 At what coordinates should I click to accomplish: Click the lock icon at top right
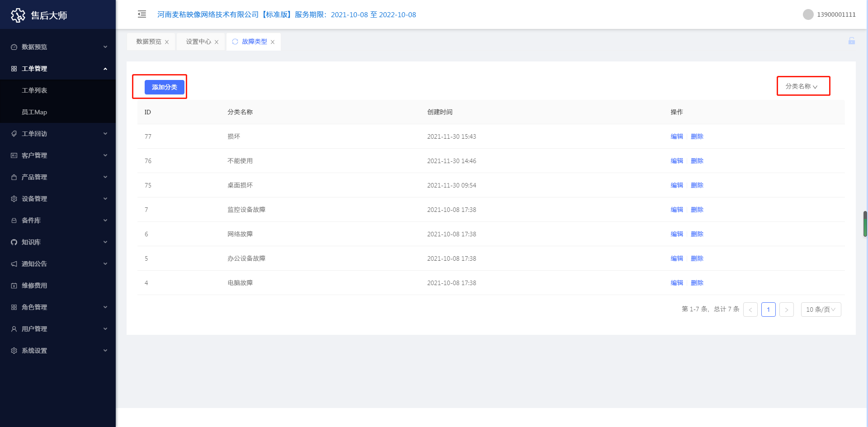pyautogui.click(x=851, y=41)
